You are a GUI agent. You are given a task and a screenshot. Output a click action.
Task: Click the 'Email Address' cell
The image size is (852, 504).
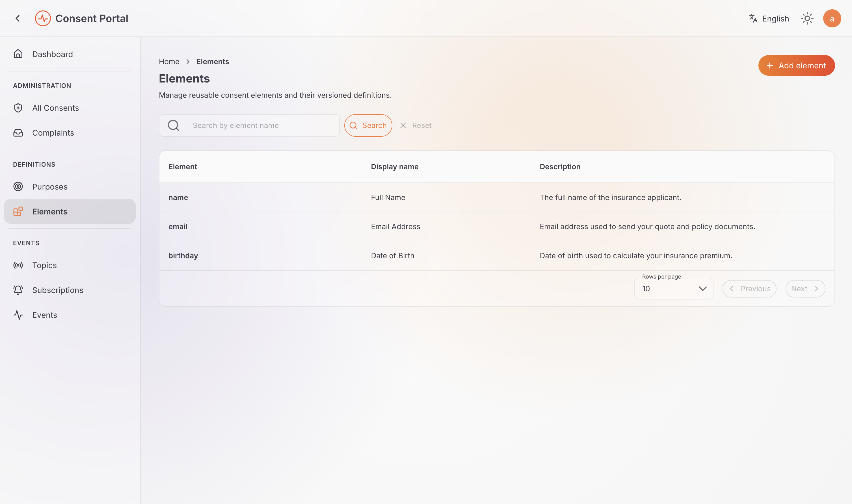click(395, 227)
